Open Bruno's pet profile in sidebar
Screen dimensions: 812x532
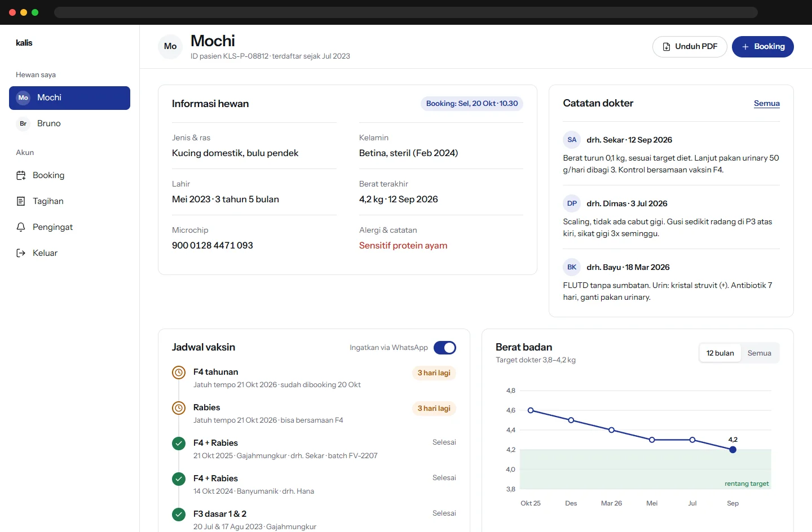coord(69,123)
